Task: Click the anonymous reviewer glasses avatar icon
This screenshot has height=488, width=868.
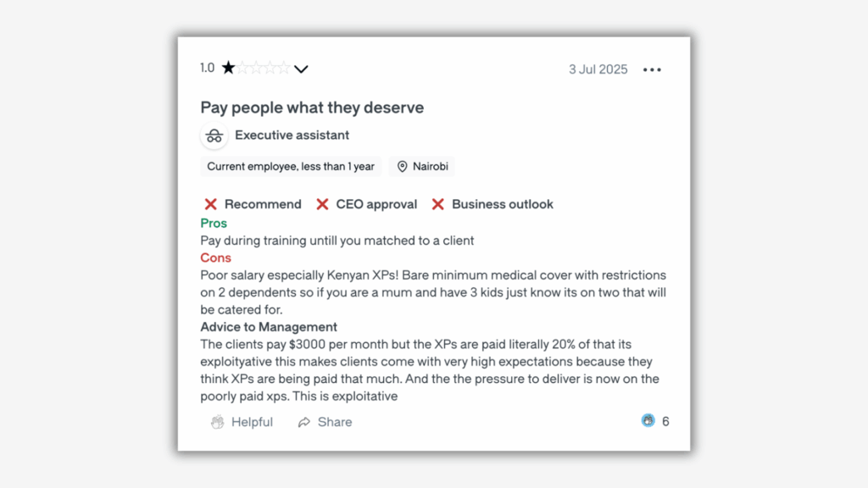Action: click(x=214, y=135)
